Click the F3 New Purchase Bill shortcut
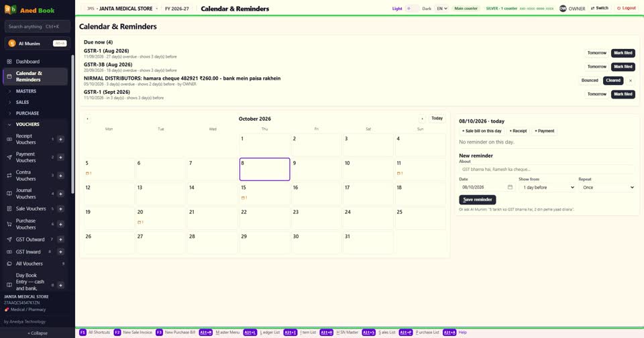This screenshot has height=338, width=644. pos(175,332)
